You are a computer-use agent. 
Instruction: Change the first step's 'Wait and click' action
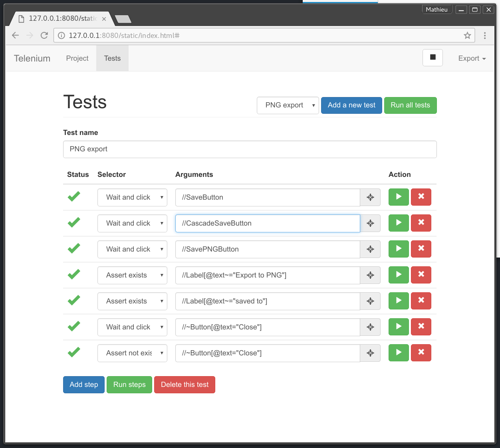[132, 197]
